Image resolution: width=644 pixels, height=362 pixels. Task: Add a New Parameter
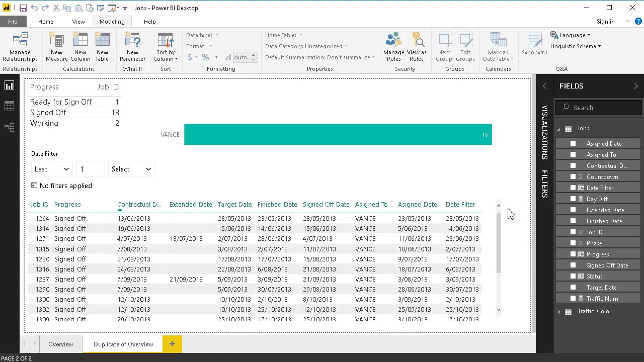click(x=132, y=47)
